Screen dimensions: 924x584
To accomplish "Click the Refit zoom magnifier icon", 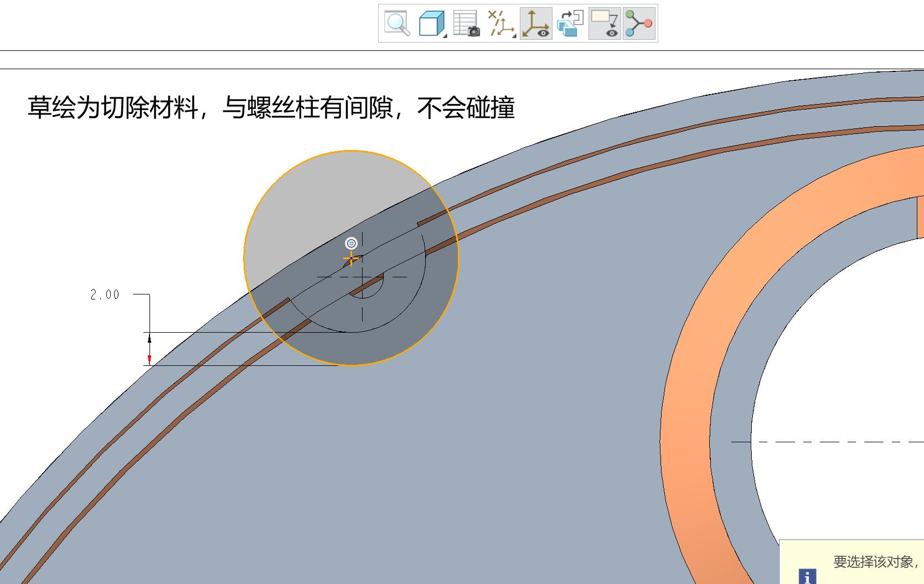I will pyautogui.click(x=397, y=24).
